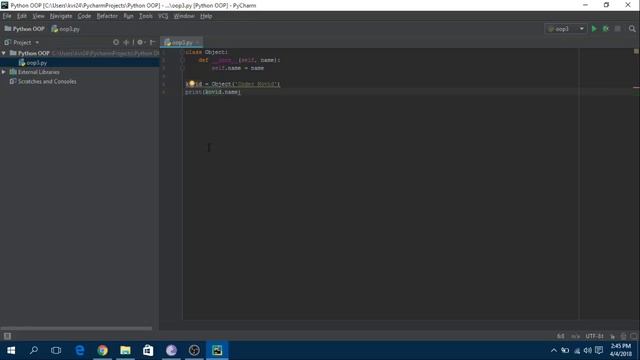Click the class Object: code line
The width and height of the screenshot is (640, 360).
[x=207, y=52]
